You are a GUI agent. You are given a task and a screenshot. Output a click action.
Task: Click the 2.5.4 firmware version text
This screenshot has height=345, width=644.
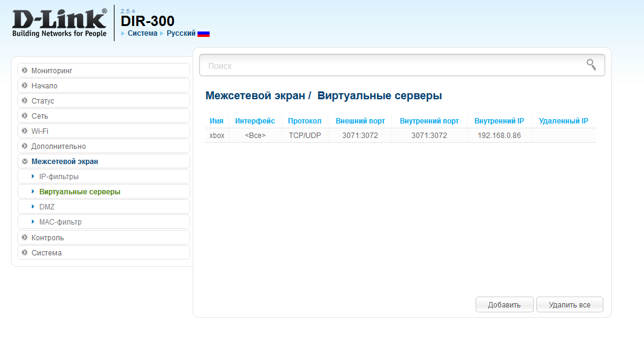click(128, 11)
